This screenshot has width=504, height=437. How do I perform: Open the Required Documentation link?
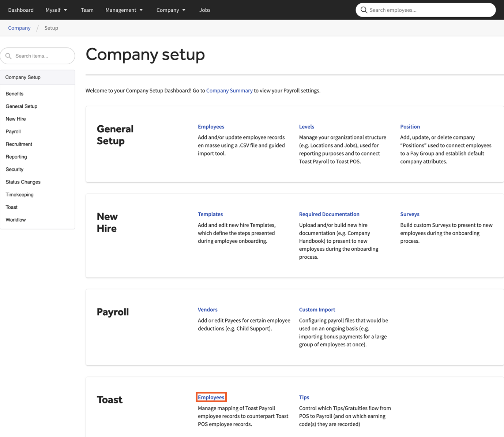[329, 214]
